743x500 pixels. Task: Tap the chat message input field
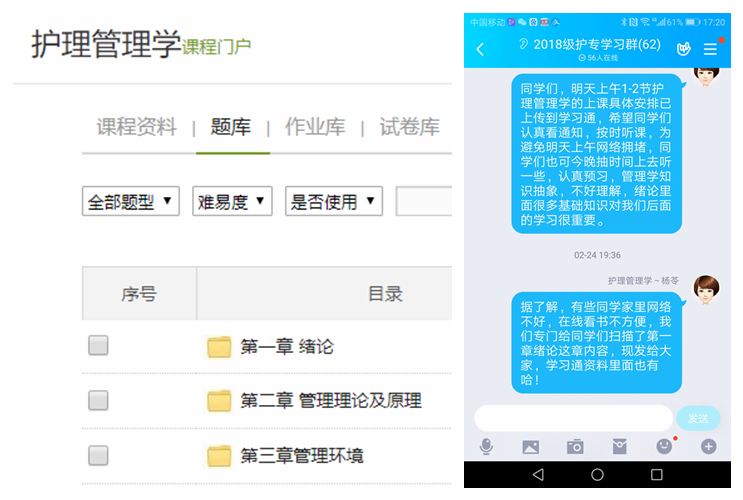(574, 418)
